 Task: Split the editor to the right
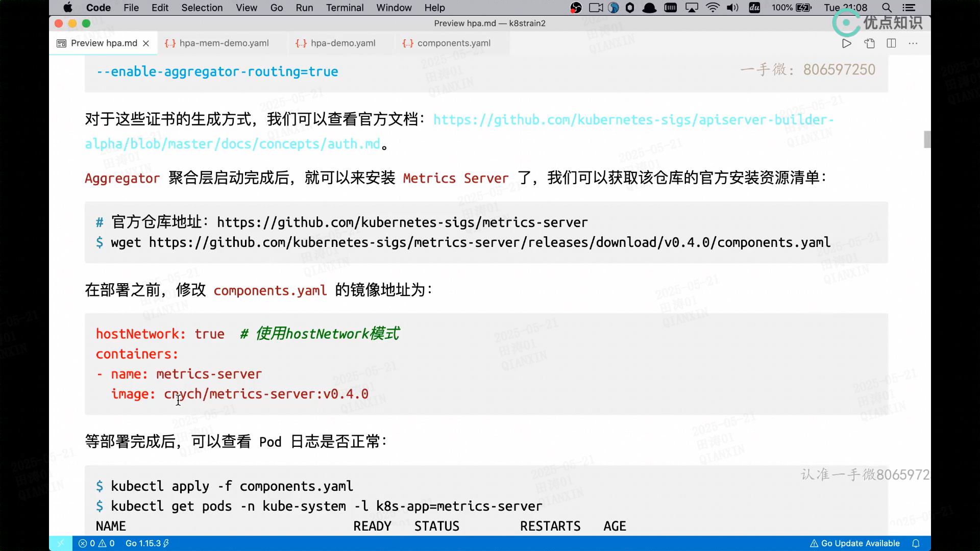pos(891,43)
